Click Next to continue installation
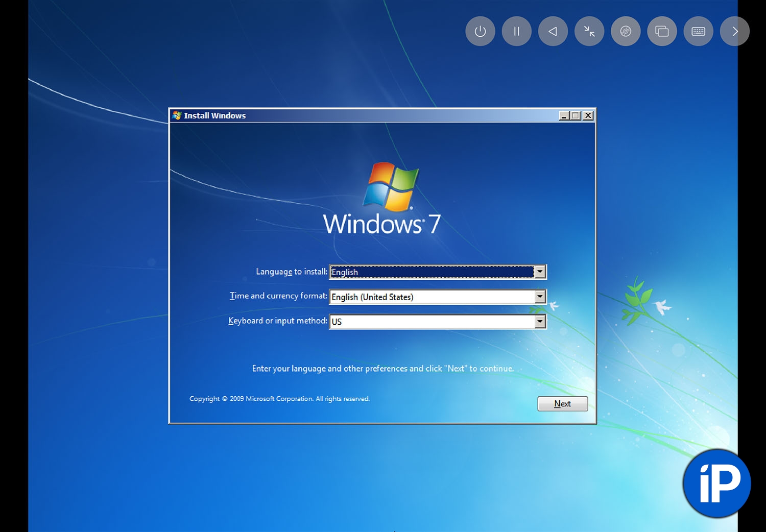This screenshot has width=766, height=532. tap(562, 403)
